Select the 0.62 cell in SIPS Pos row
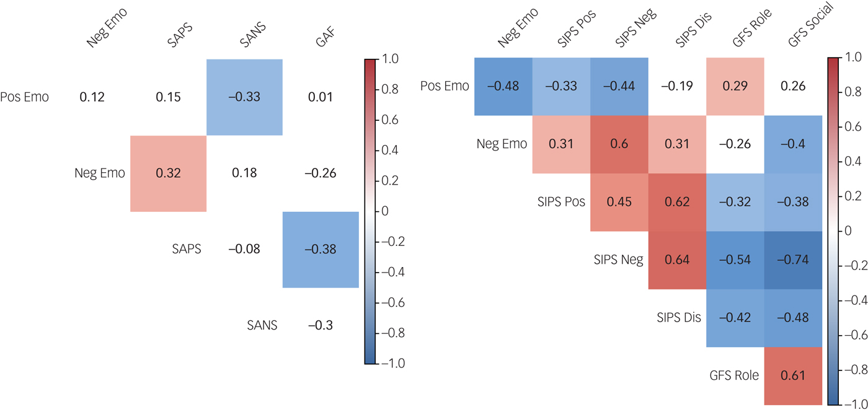868x412 pixels. (677, 202)
